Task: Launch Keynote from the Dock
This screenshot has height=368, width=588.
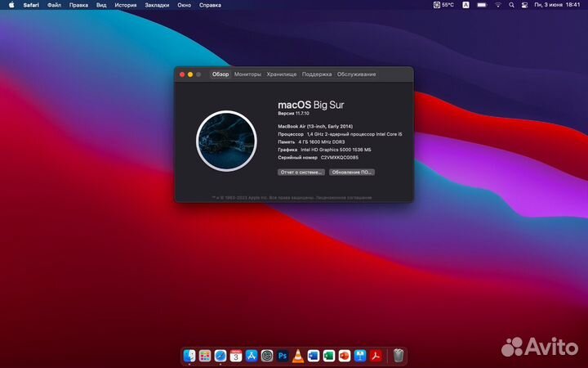Action: pyautogui.click(x=360, y=355)
